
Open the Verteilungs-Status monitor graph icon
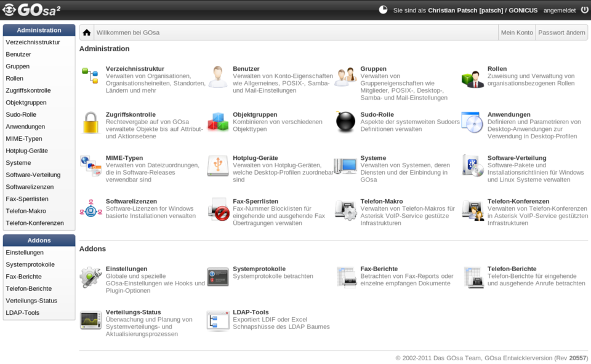click(x=91, y=320)
